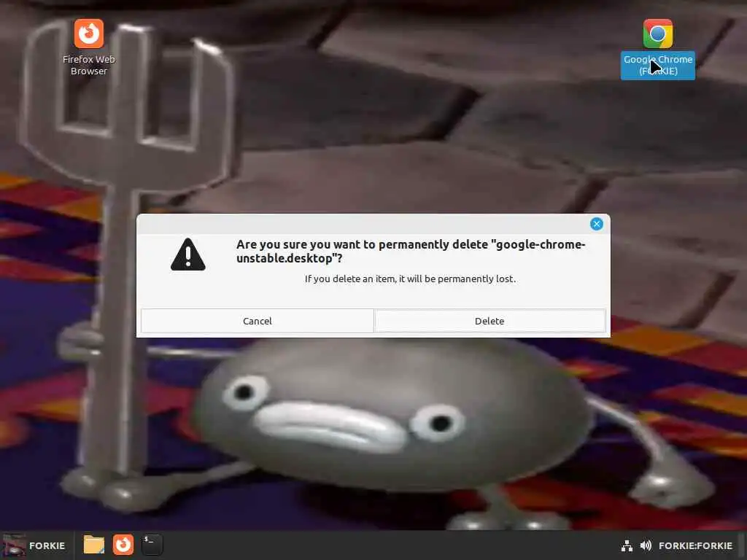Launch Firefox from the taskbar

coord(123,545)
